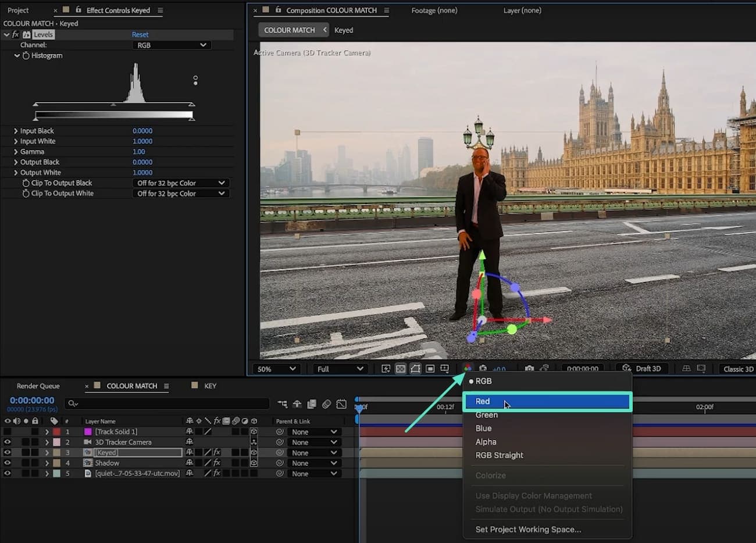This screenshot has height=543, width=756.
Task: Expand the Input Black property
Action: coord(16,131)
